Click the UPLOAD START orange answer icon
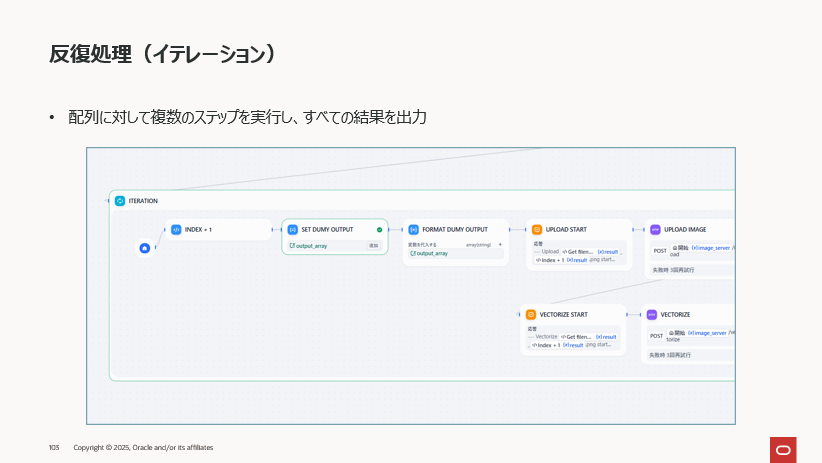 [537, 230]
